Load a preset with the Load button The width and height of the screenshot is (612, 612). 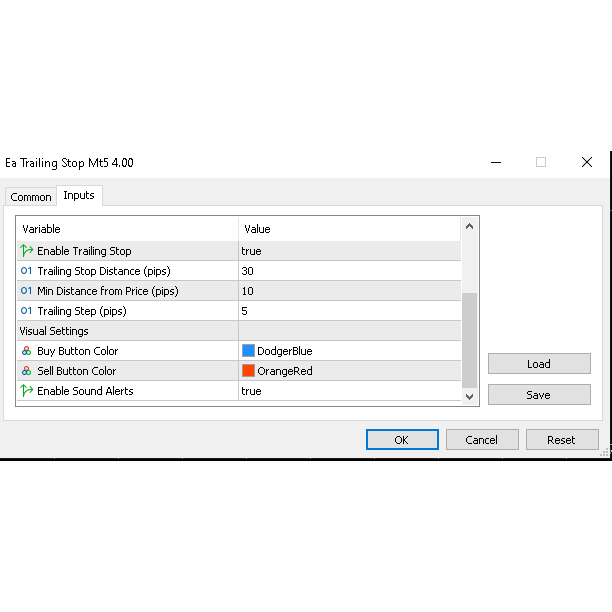coord(538,364)
